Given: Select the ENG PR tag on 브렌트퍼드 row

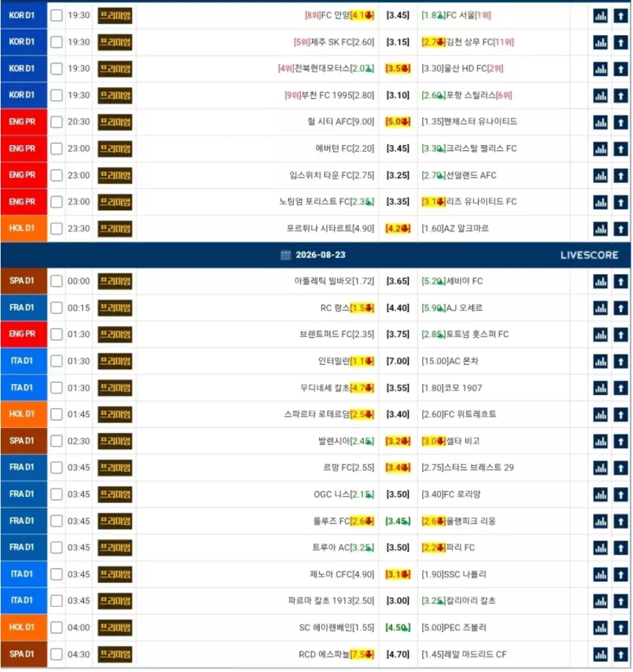Looking at the screenshot, I should pyautogui.click(x=23, y=335).
